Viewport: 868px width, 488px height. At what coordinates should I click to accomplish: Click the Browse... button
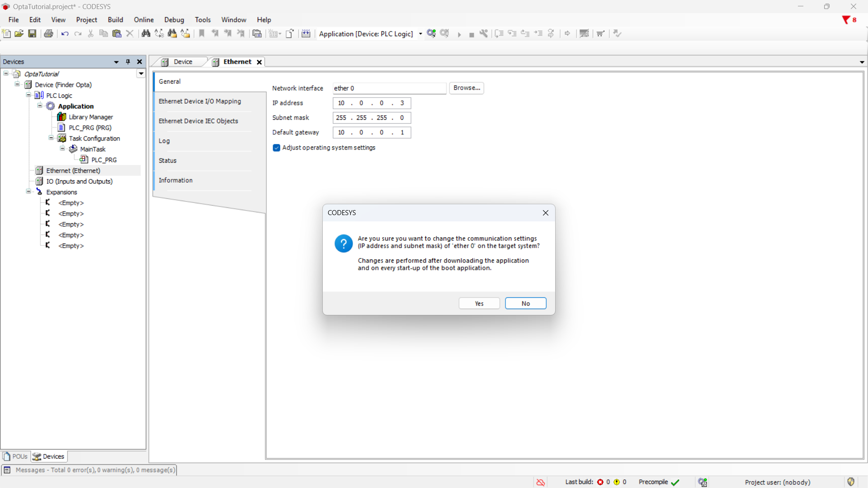(467, 88)
